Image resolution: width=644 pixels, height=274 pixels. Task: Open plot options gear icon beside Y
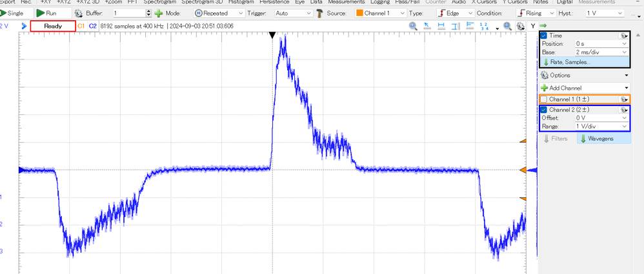[x=521, y=26]
